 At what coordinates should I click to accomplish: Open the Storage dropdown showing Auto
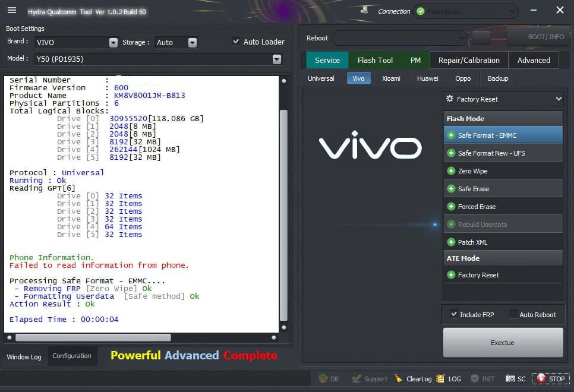click(x=176, y=42)
